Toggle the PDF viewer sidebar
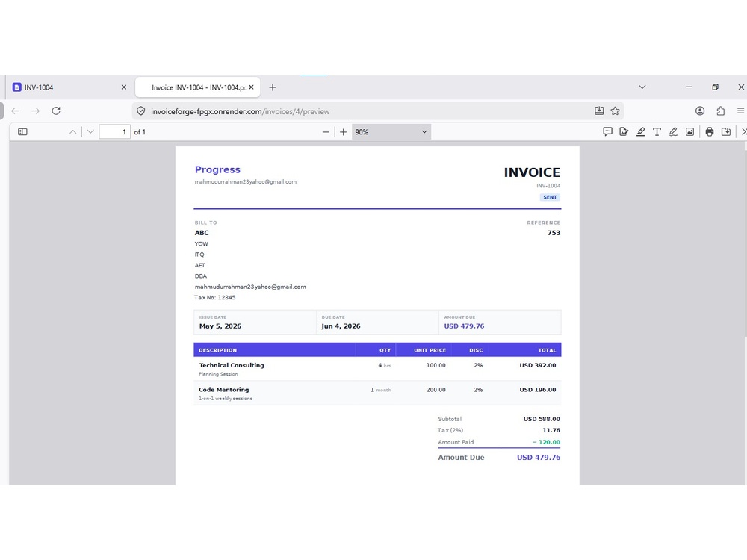Image resolution: width=747 pixels, height=560 pixels. coord(22,132)
